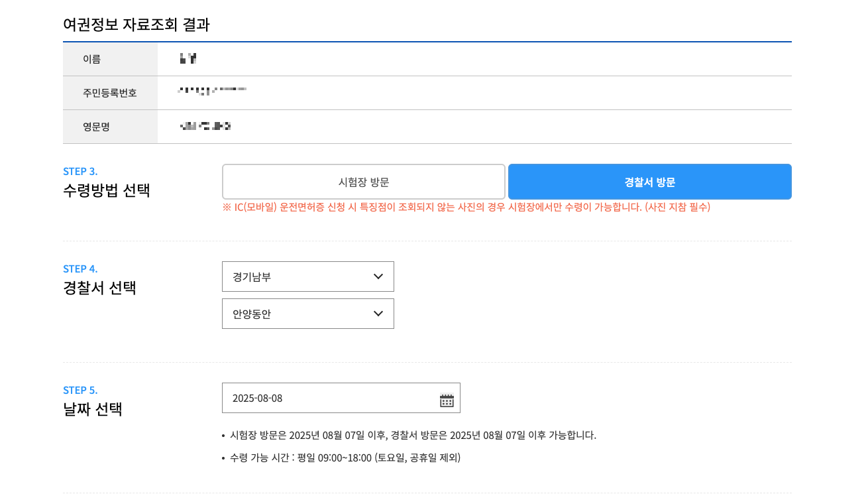Screen dimensions: 868x496
Task: Select 경찰서 방문 as the pickup method
Action: 649,181
